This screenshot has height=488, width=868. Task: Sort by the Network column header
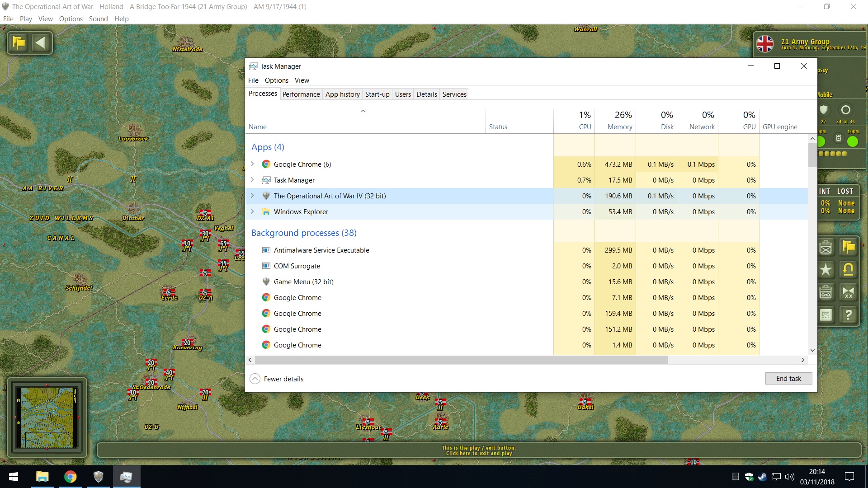click(698, 121)
